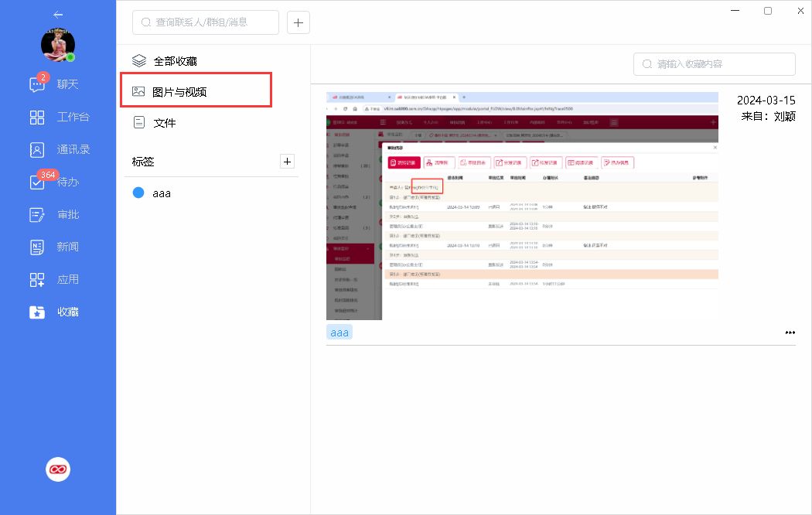Click the plus button beside search
Screen dimensions: 812x515
[299, 22]
